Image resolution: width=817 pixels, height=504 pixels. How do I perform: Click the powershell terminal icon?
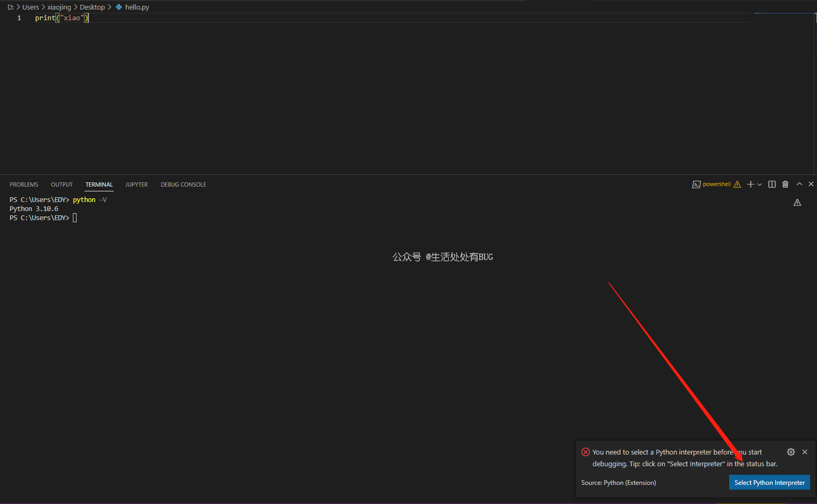(x=696, y=184)
